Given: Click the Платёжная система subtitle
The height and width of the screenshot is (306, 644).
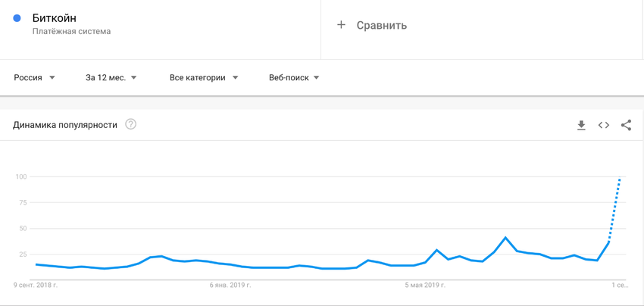Looking at the screenshot, I should click(x=71, y=32).
